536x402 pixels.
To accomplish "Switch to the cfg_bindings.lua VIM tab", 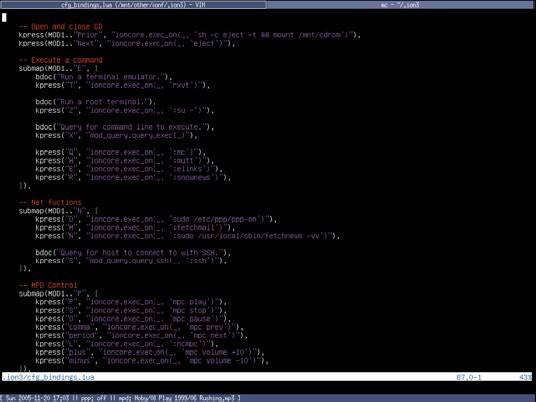I will (x=133, y=5).
